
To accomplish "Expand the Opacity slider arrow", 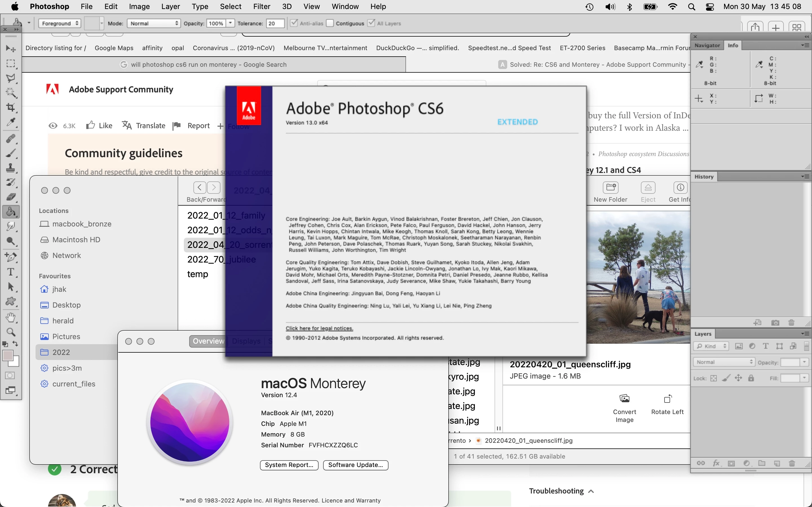I will 230,23.
